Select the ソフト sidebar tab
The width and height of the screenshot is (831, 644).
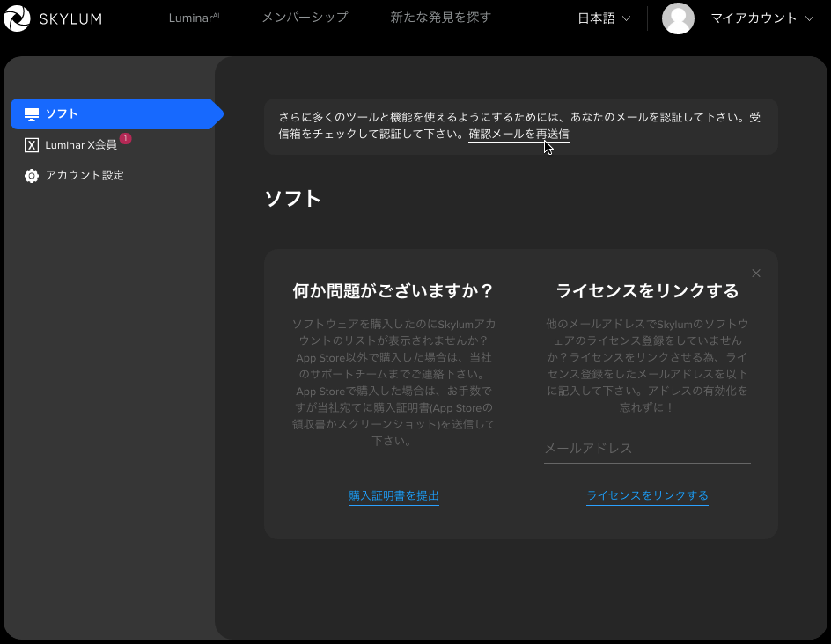[x=116, y=113]
